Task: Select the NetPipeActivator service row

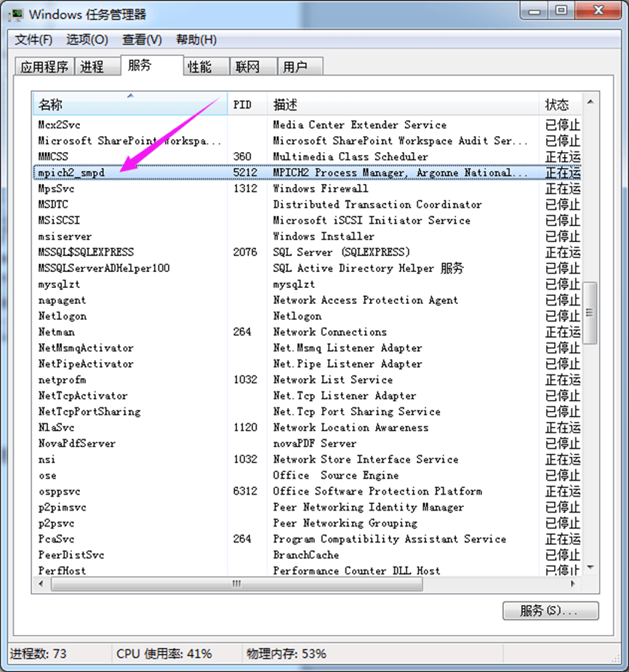Action: [x=307, y=364]
